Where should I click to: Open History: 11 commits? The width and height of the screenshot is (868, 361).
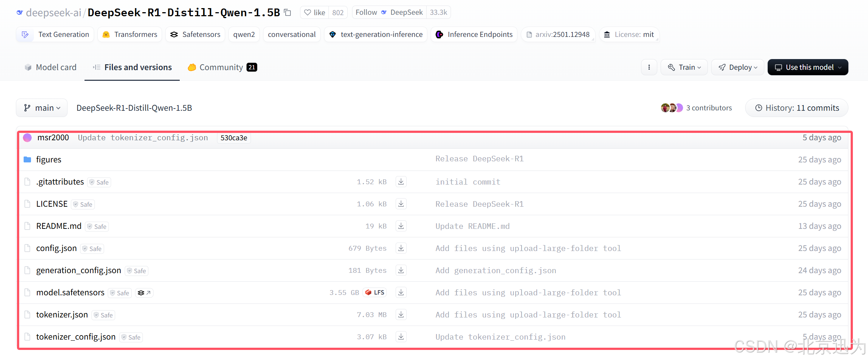tap(797, 108)
